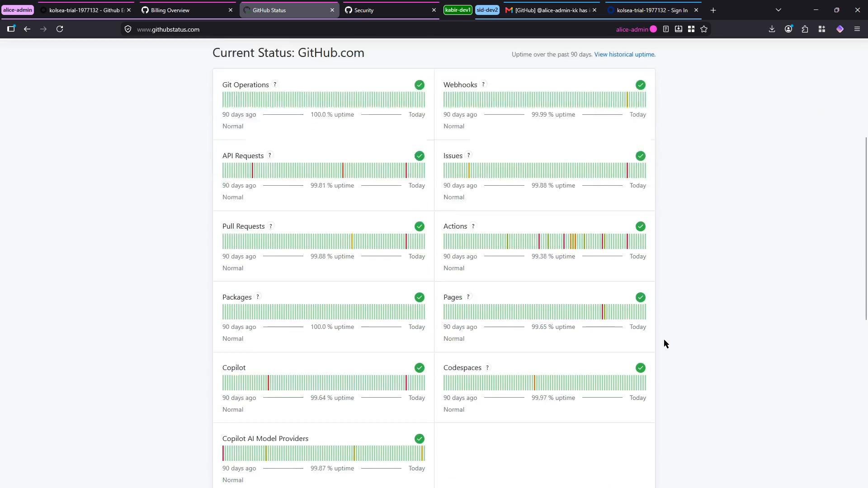Open a new browser tab
Screen dimensions: 868x488
(x=713, y=10)
